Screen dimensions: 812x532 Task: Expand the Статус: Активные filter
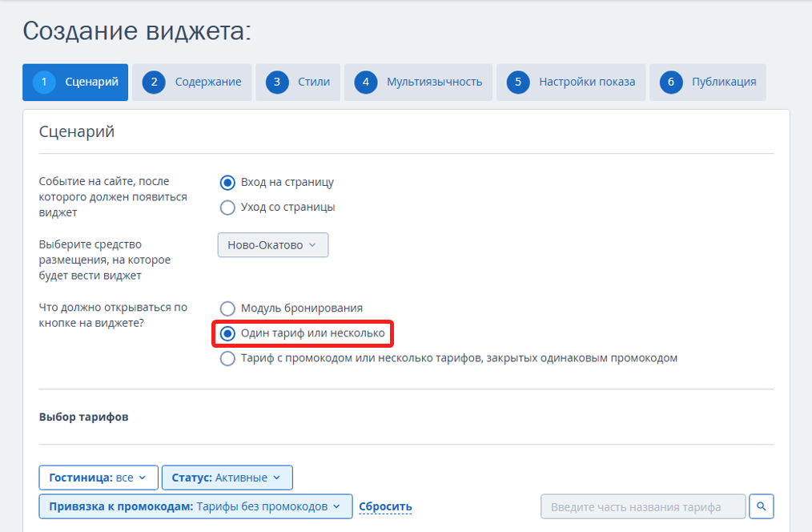pos(227,478)
